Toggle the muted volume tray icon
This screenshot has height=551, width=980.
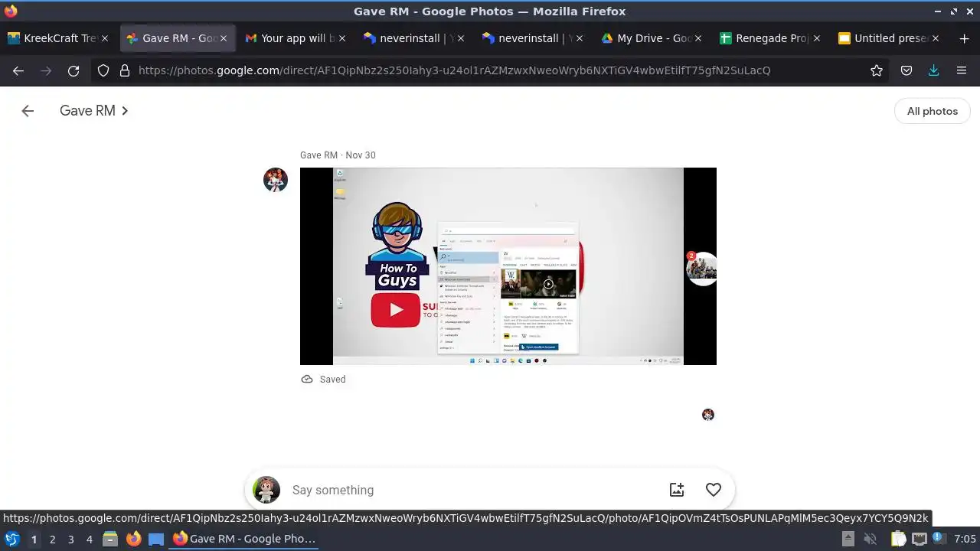871,539
